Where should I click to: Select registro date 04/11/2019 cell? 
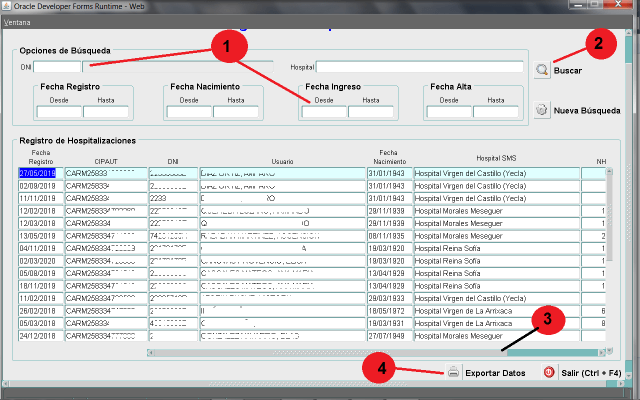41,249
